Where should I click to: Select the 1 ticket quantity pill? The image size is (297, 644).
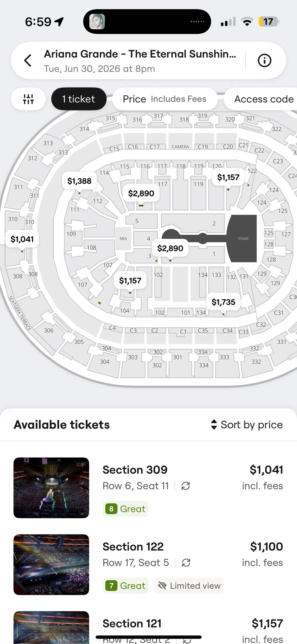79,99
